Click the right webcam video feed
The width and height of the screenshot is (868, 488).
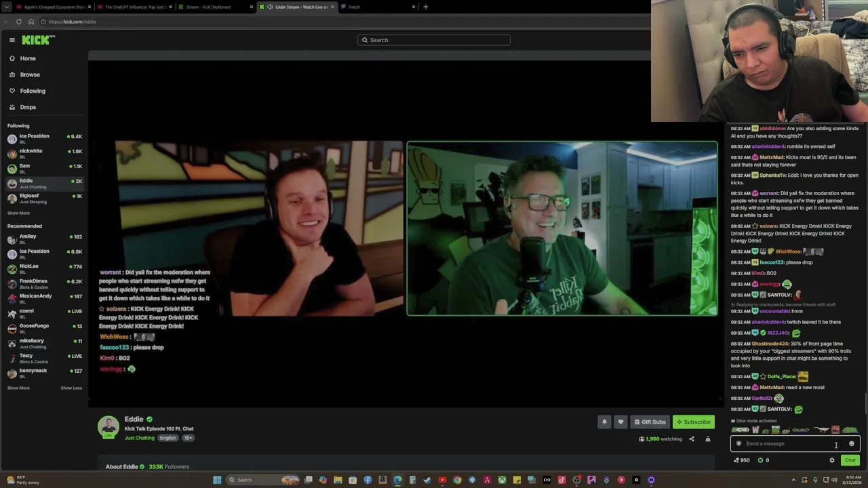(x=562, y=228)
